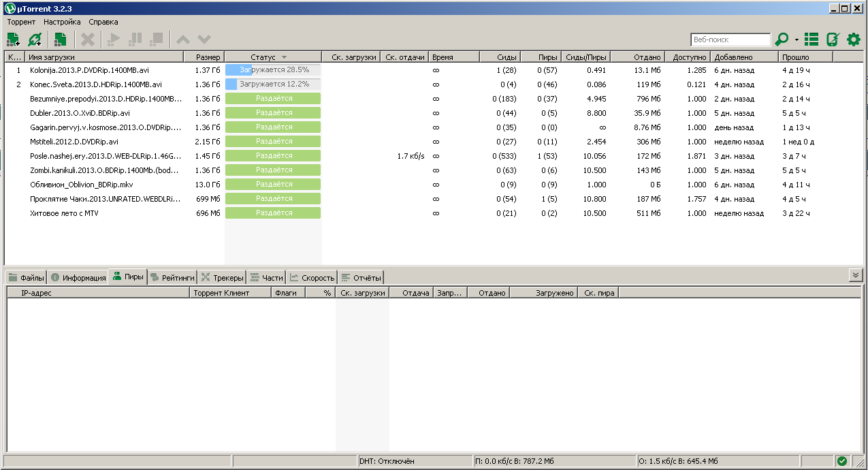Viewport: 868px width, 470px height.
Task: Sort by Отдано header in torrent list
Action: tap(637, 57)
